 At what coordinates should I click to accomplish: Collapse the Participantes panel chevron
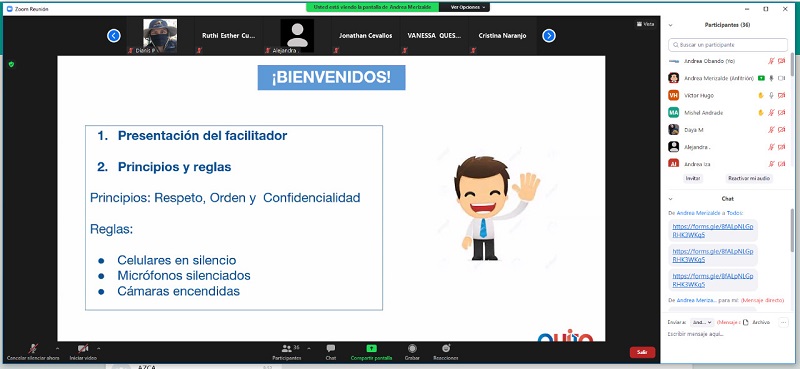[670, 25]
